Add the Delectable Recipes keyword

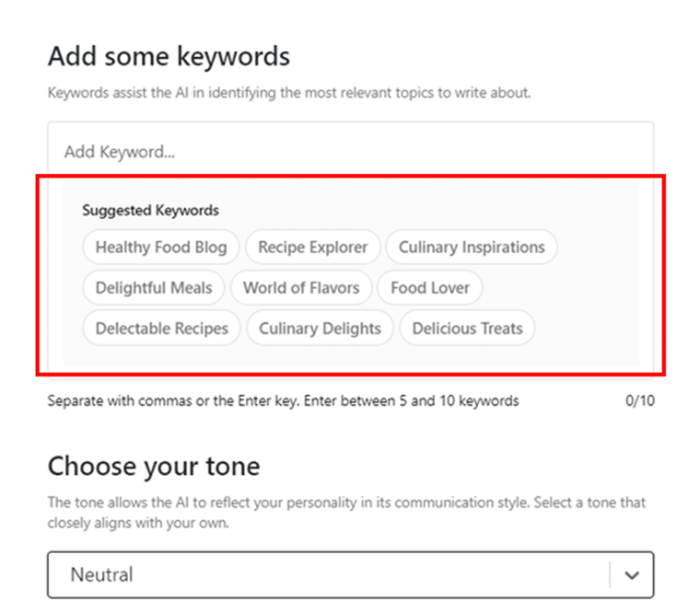coord(161,329)
